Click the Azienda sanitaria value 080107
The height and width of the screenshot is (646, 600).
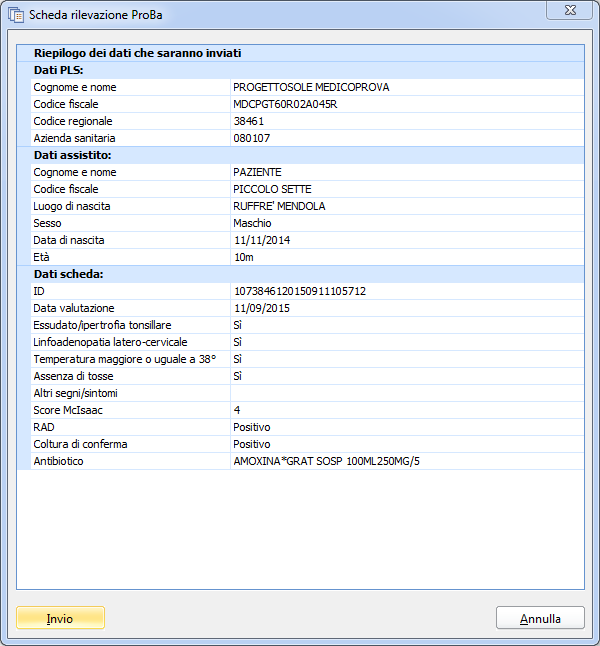point(251,138)
